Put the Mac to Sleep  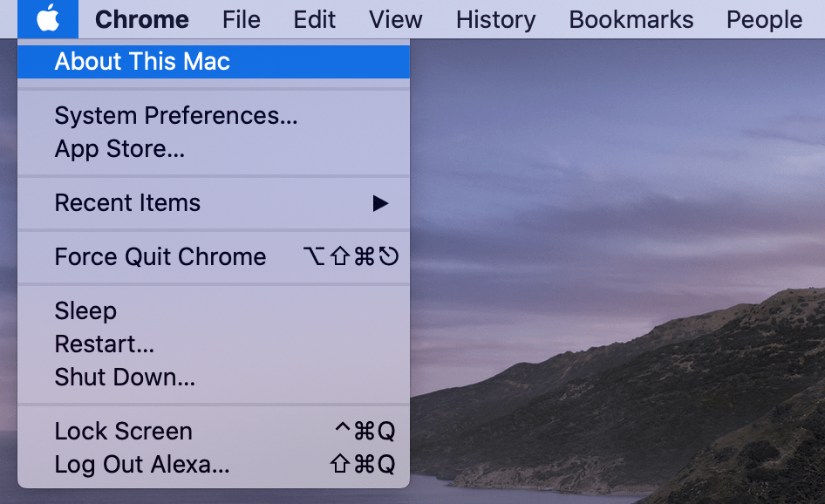(84, 310)
